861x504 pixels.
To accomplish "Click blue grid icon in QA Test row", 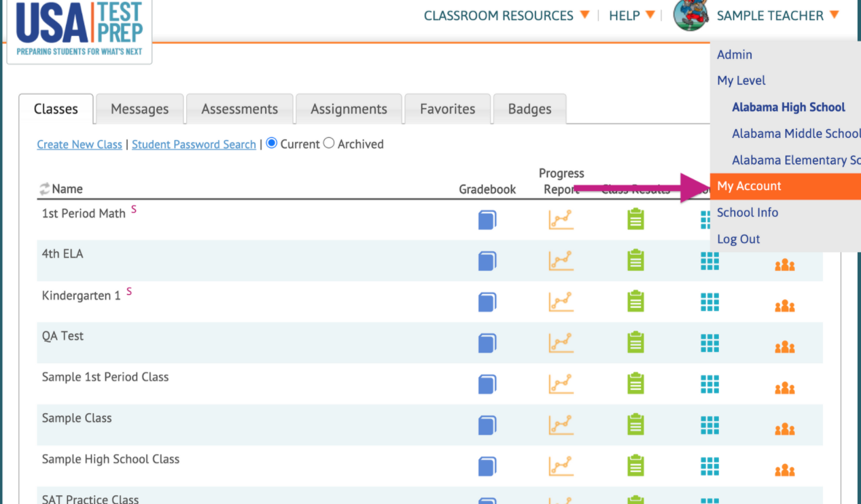I will coord(709,344).
